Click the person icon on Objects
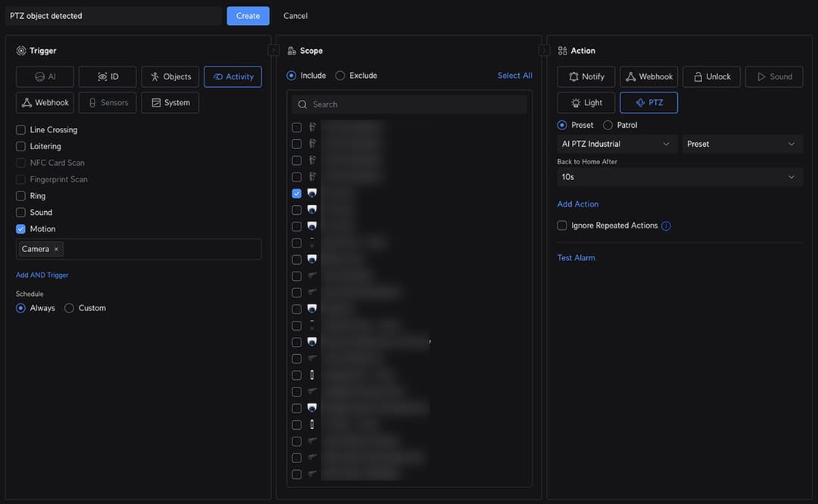Viewport: 818px width, 504px height. 155,76
